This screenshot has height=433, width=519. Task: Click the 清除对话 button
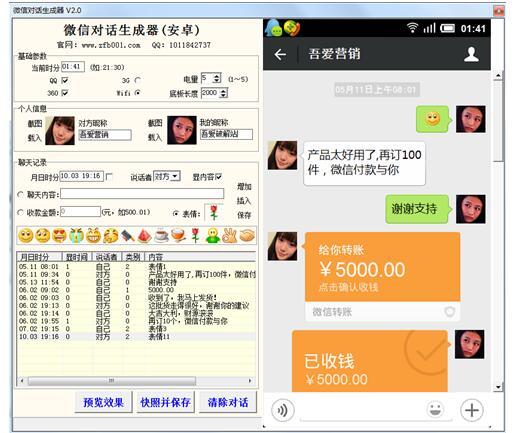tap(228, 402)
